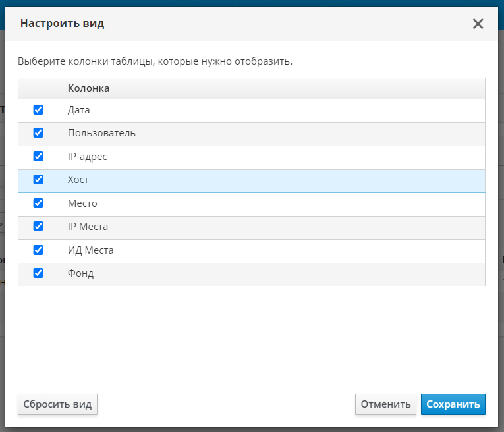This screenshot has width=504, height=432.
Task: Click the Фонд row text
Action: pyautogui.click(x=80, y=274)
